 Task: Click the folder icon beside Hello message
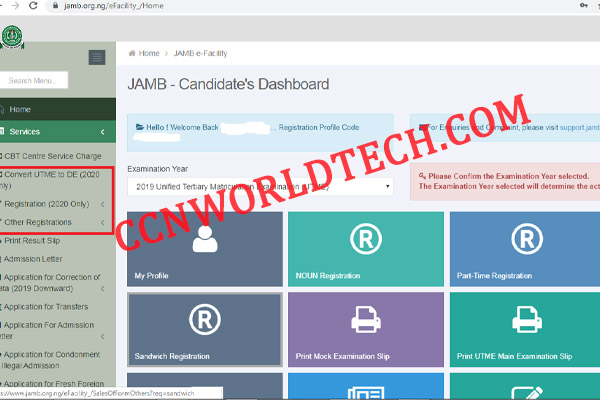pos(140,127)
